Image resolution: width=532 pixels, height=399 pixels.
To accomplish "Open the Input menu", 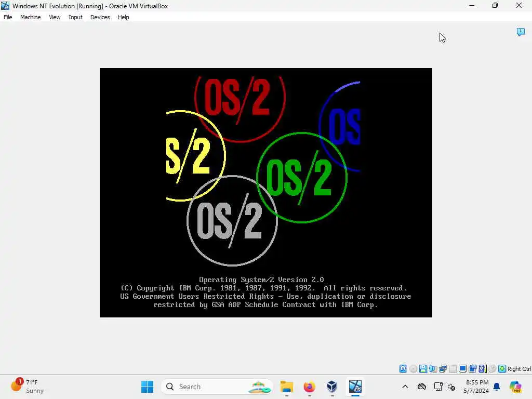I will click(x=75, y=17).
